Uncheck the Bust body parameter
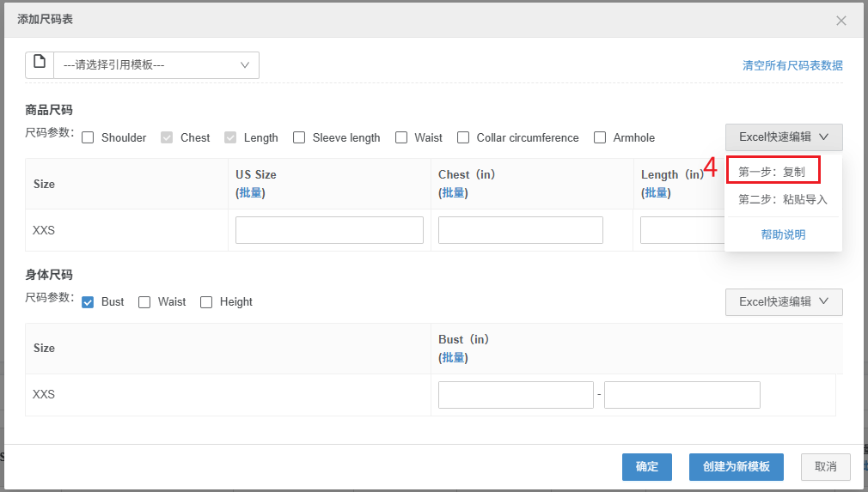Image resolution: width=868 pixels, height=492 pixels. coord(88,302)
